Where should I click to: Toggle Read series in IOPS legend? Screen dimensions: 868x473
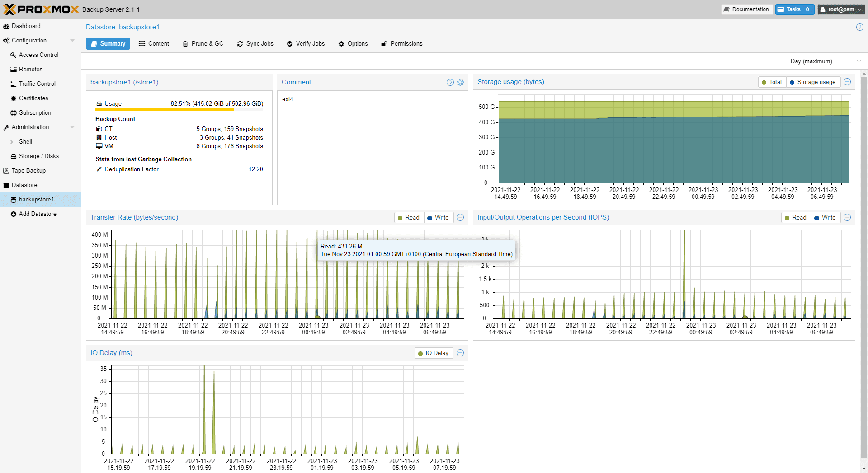click(795, 218)
